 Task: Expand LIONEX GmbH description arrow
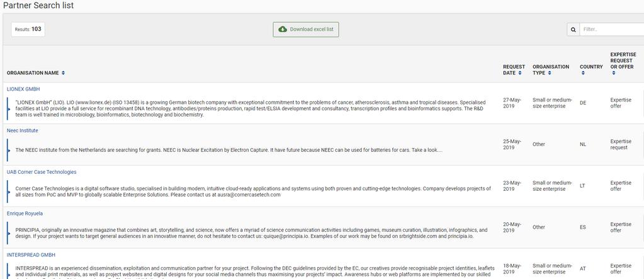point(9,109)
